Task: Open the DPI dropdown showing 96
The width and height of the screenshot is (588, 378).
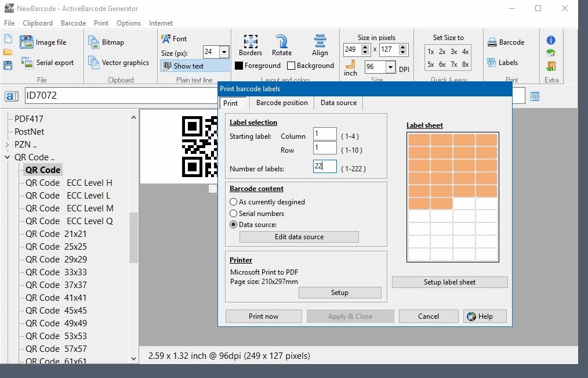Action: pyautogui.click(x=390, y=67)
